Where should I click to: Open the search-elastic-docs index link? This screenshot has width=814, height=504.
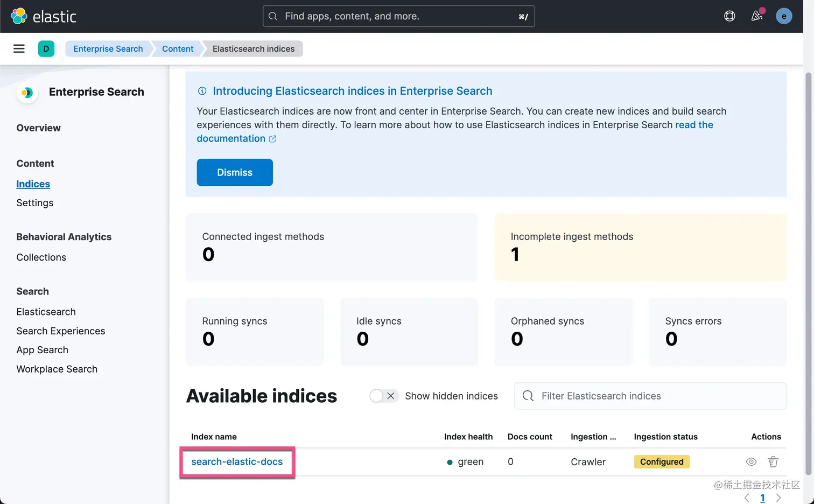tap(237, 461)
